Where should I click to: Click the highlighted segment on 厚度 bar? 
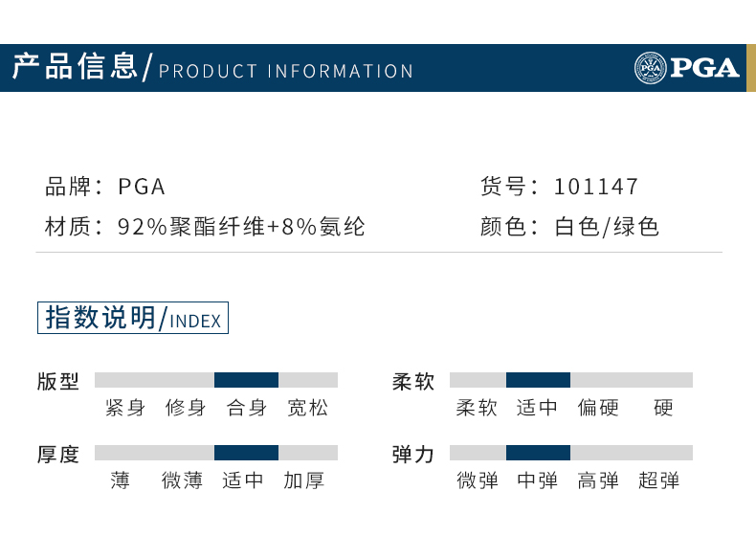(x=246, y=453)
